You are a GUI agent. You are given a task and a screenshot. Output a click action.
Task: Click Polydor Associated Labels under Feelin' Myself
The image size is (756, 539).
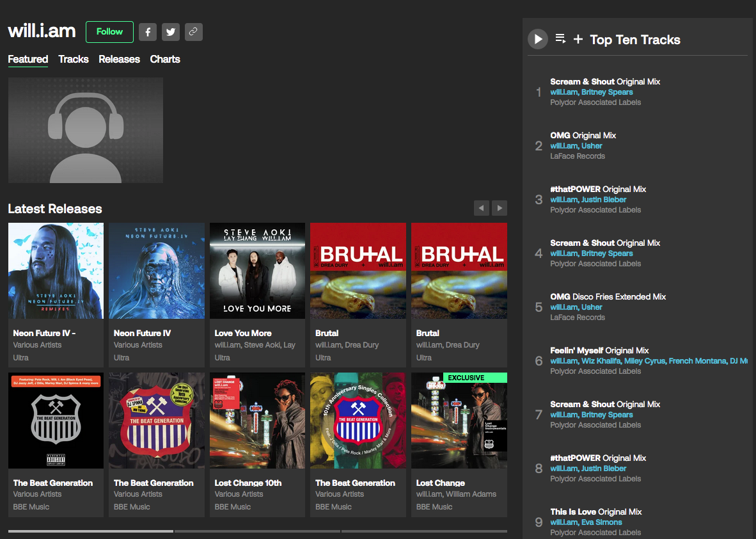coord(595,371)
